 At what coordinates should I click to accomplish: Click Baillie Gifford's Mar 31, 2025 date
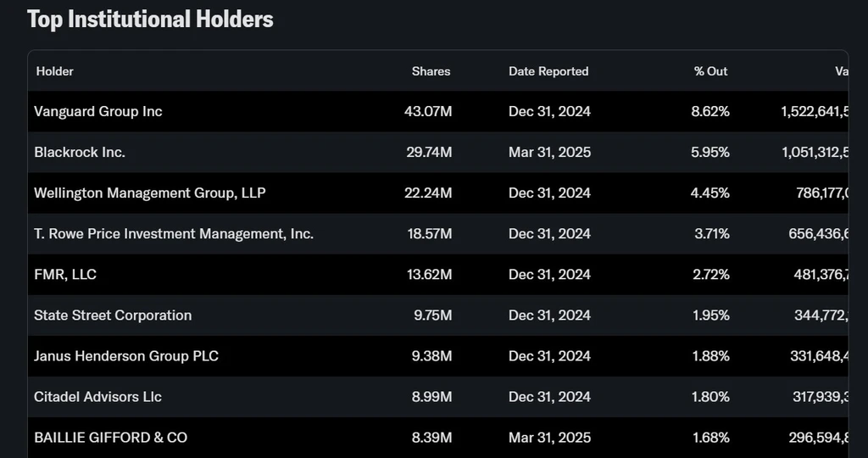tap(549, 438)
